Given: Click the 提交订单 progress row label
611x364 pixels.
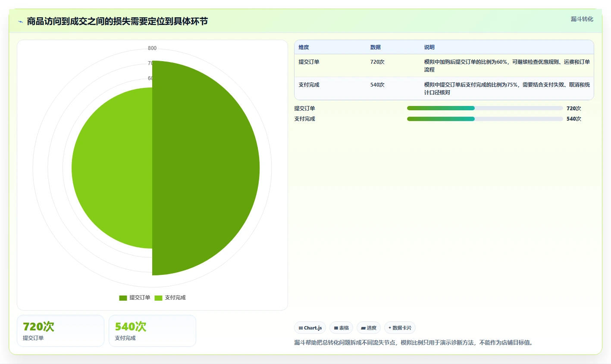Looking at the screenshot, I should tap(304, 109).
